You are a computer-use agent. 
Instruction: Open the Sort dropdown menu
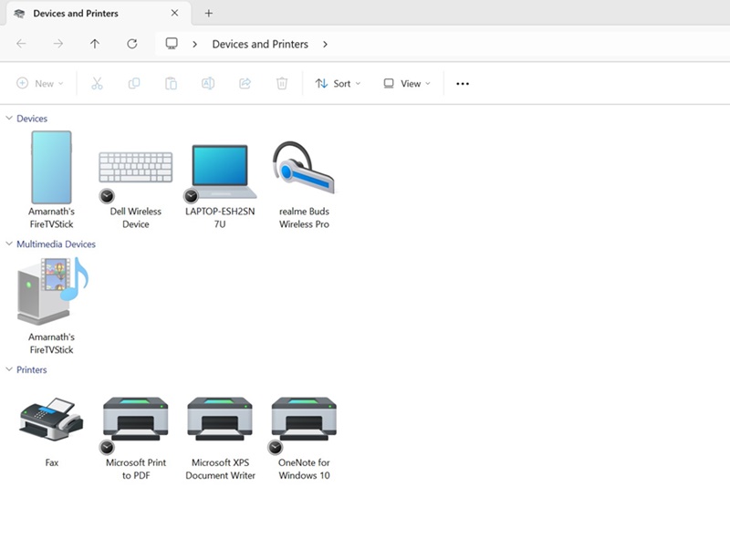coord(338,84)
